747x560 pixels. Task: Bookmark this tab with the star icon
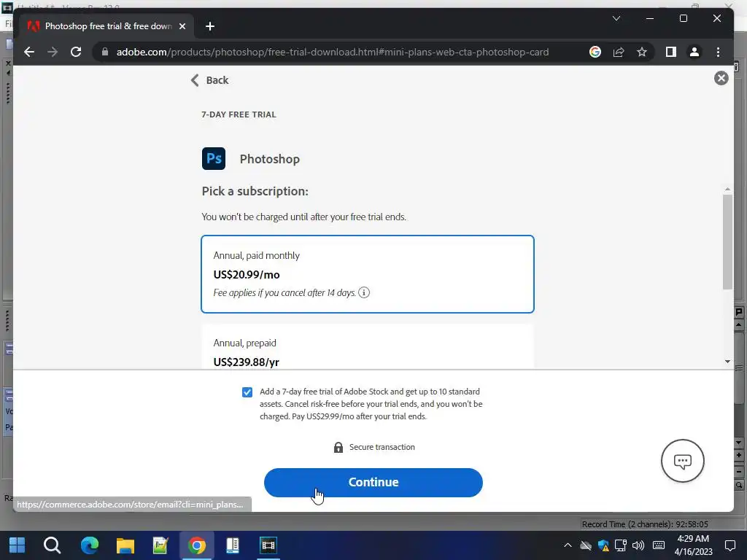642,52
